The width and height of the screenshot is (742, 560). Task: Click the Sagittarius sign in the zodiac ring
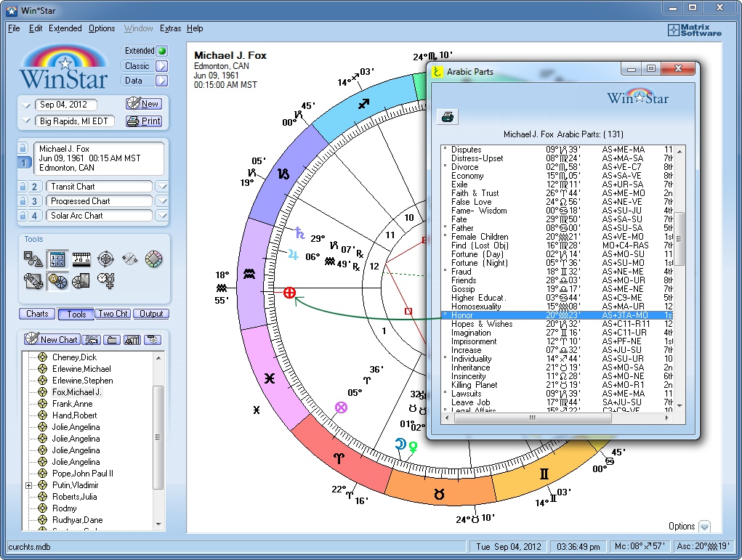click(x=363, y=103)
